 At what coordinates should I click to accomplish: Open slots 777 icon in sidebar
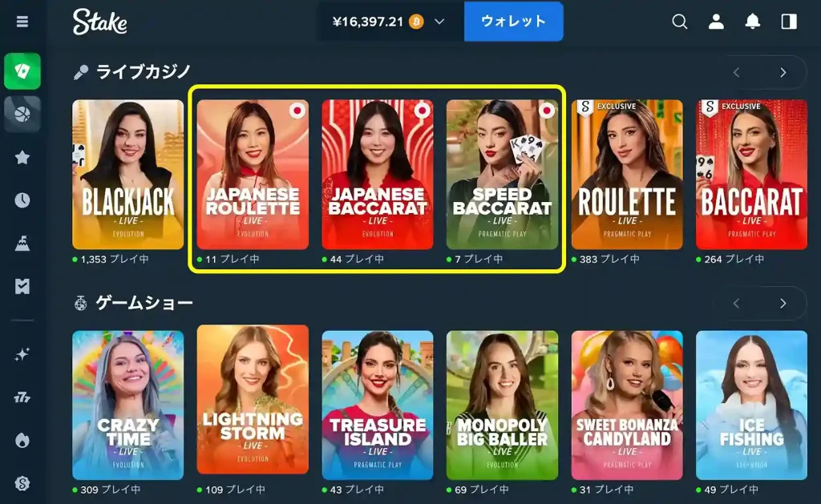(22, 397)
